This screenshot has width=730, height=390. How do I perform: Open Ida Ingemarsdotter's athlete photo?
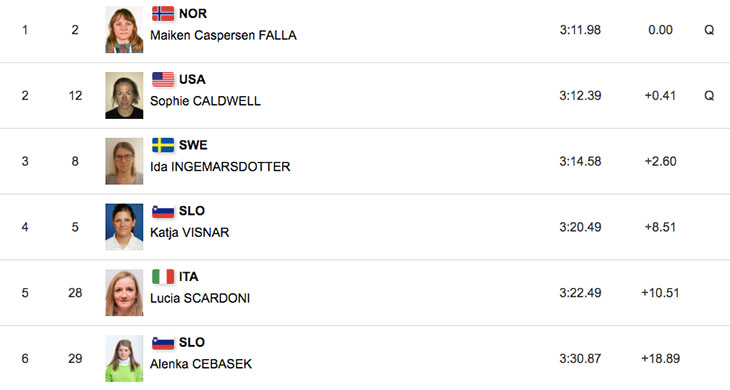coord(124,161)
